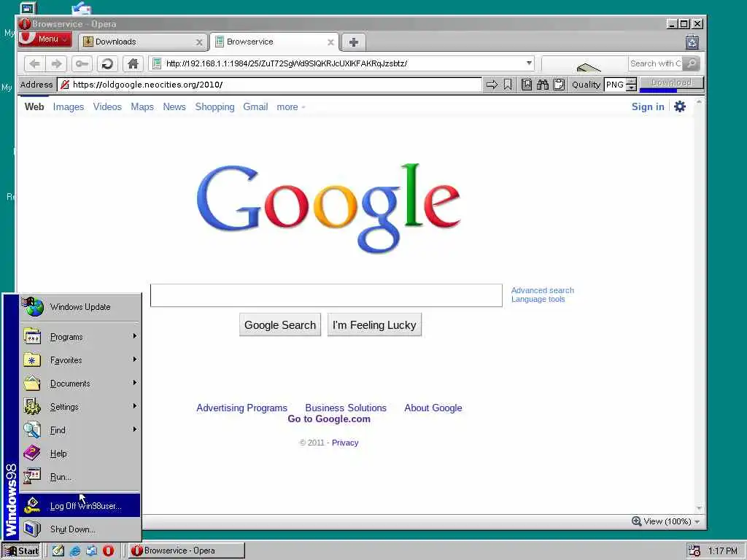Click the Browservice go arrow icon
The height and width of the screenshot is (560, 747).
(492, 85)
